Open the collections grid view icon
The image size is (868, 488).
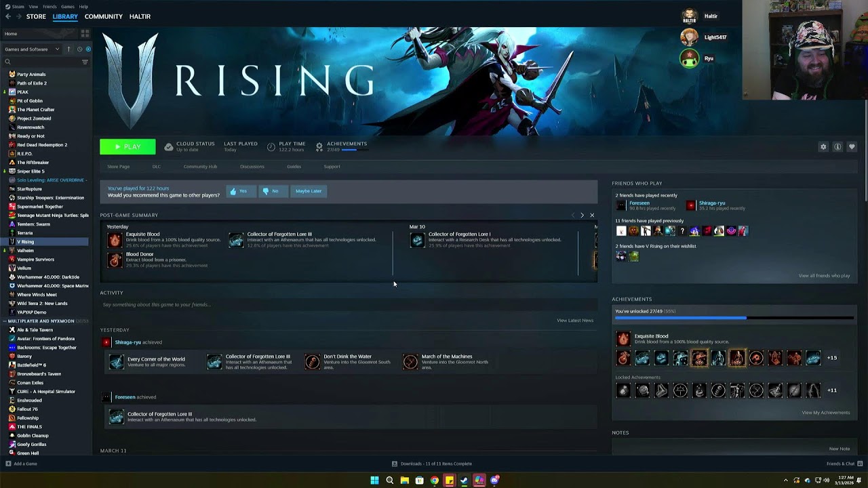(85, 33)
